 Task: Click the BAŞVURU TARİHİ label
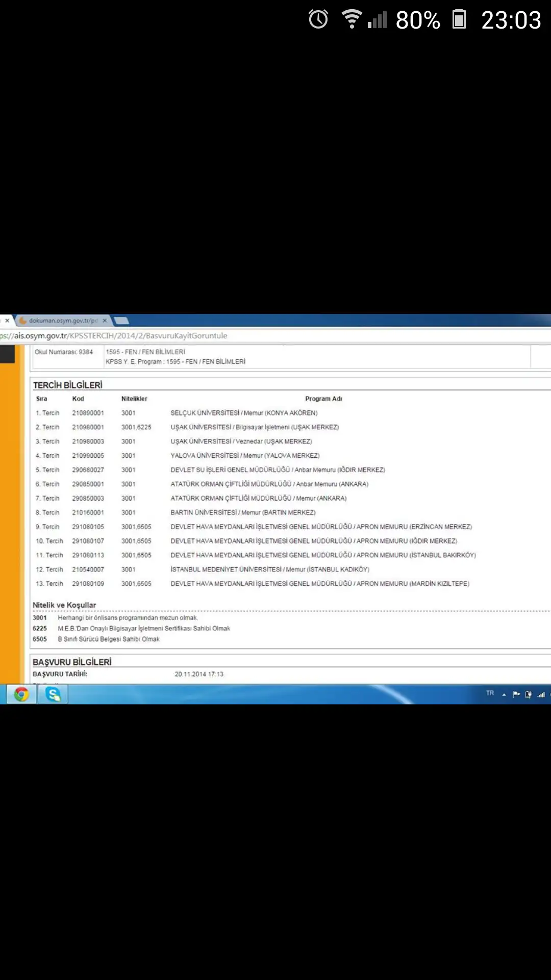(60, 674)
